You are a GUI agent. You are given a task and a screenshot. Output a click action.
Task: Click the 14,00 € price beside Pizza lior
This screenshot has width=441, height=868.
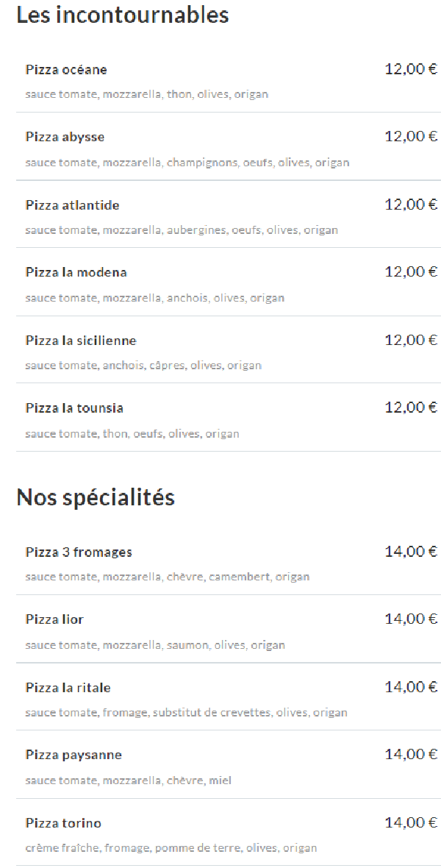[411, 619]
